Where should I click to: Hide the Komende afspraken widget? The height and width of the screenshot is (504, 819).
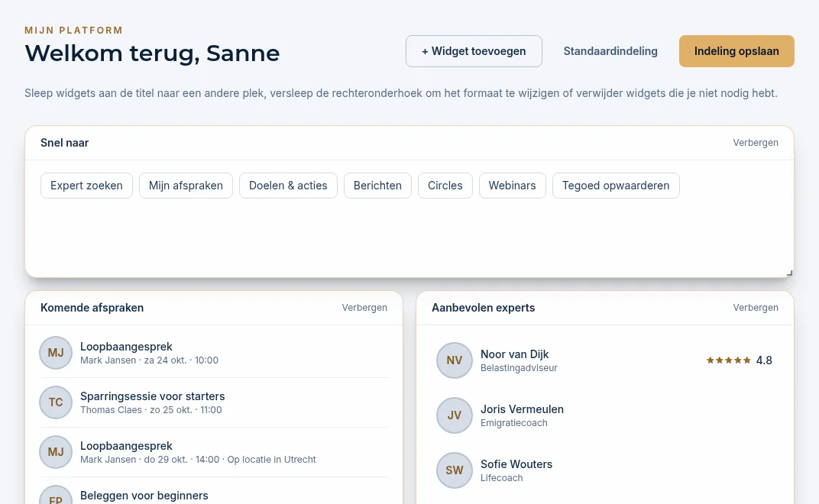[364, 308]
